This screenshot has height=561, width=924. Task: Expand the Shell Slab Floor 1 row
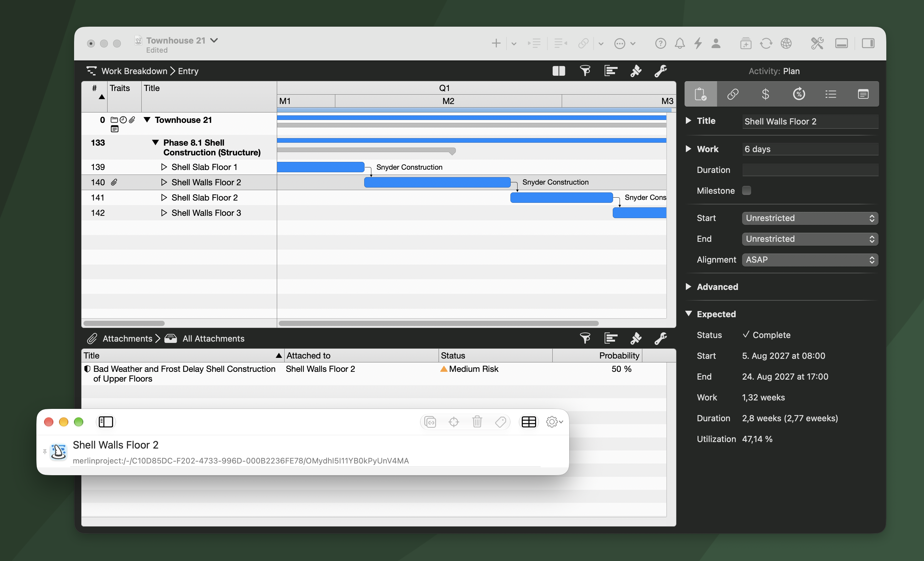tap(163, 167)
